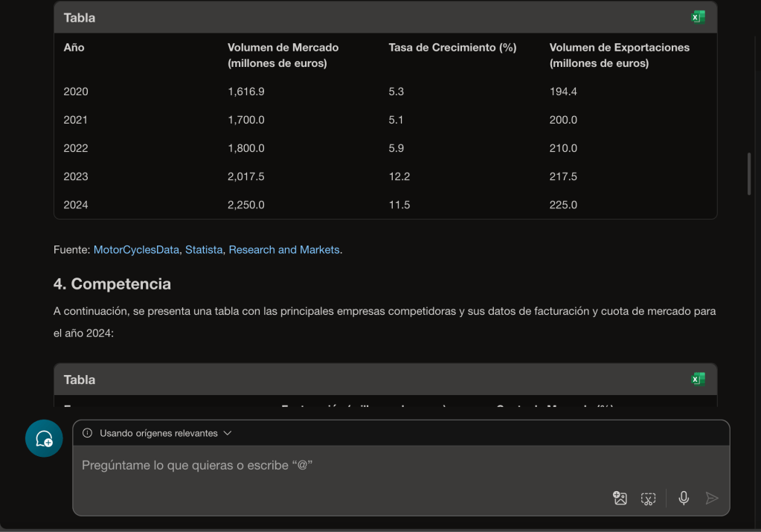Open the MotorCyclesData source link
Screen dimensions: 761x532
[x=136, y=250]
